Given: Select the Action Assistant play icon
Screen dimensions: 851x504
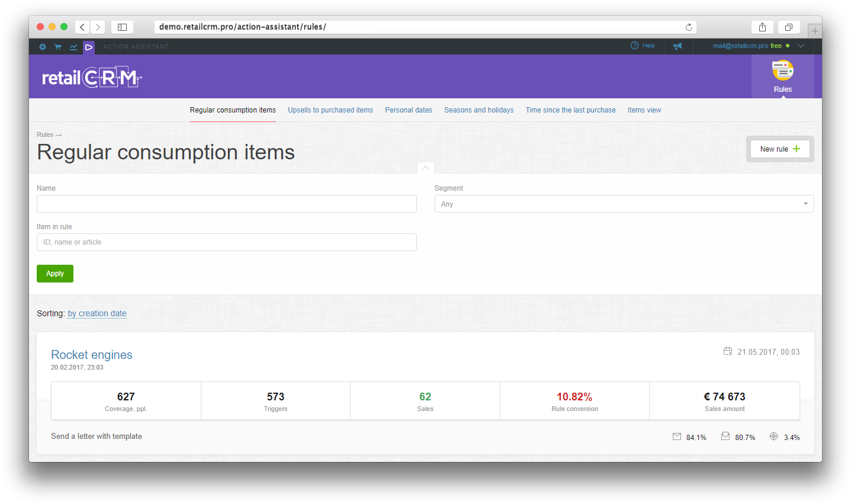Looking at the screenshot, I should [89, 47].
